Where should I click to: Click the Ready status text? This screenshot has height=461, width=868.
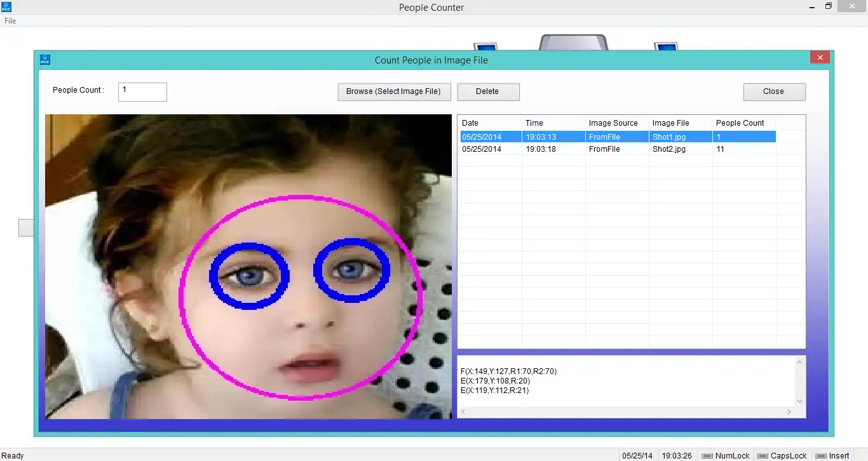13,456
